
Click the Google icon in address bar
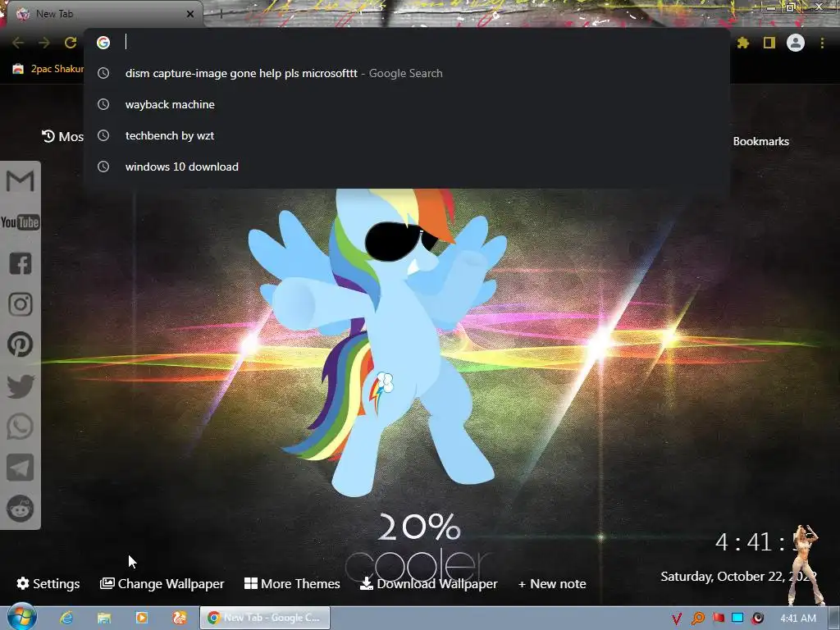(x=103, y=43)
